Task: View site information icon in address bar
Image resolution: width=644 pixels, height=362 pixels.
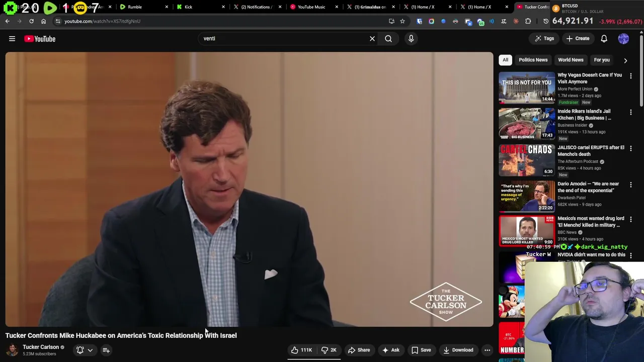Action: pos(58,21)
